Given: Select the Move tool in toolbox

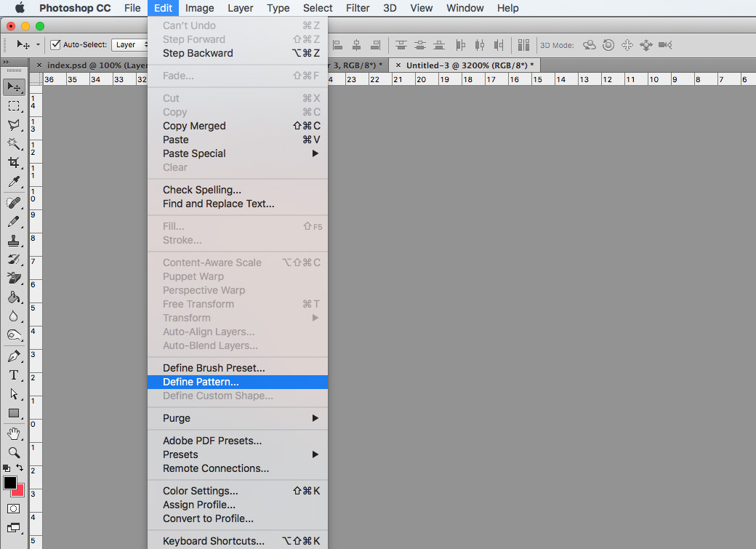Looking at the screenshot, I should [x=14, y=87].
